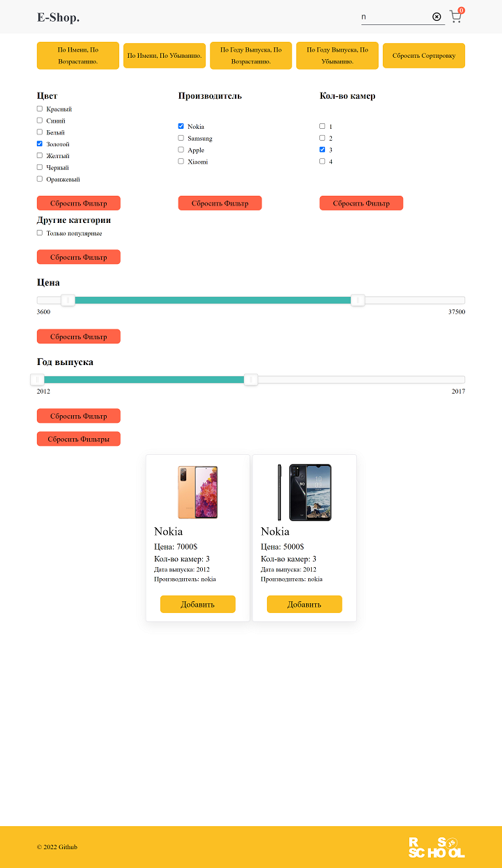Open the shopping cart icon

[456, 16]
